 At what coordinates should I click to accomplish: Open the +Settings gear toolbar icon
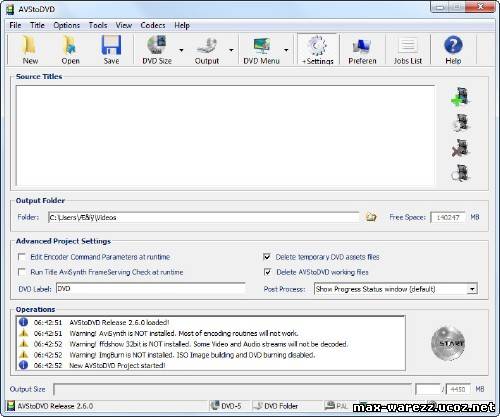coord(317,50)
